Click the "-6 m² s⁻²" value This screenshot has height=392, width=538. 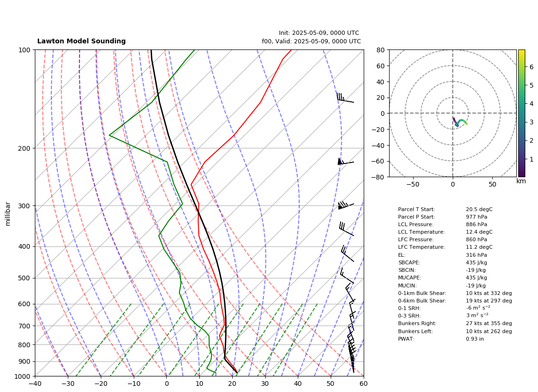pos(478,308)
